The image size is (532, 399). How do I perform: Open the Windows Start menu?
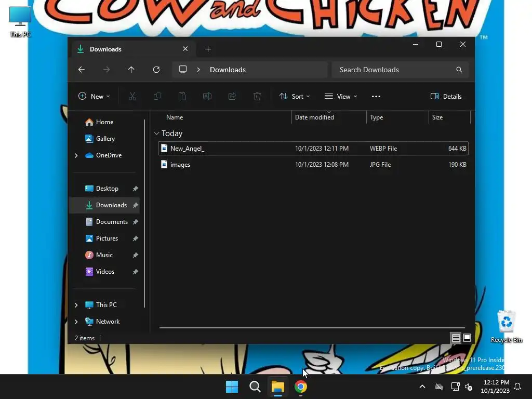coord(232,387)
